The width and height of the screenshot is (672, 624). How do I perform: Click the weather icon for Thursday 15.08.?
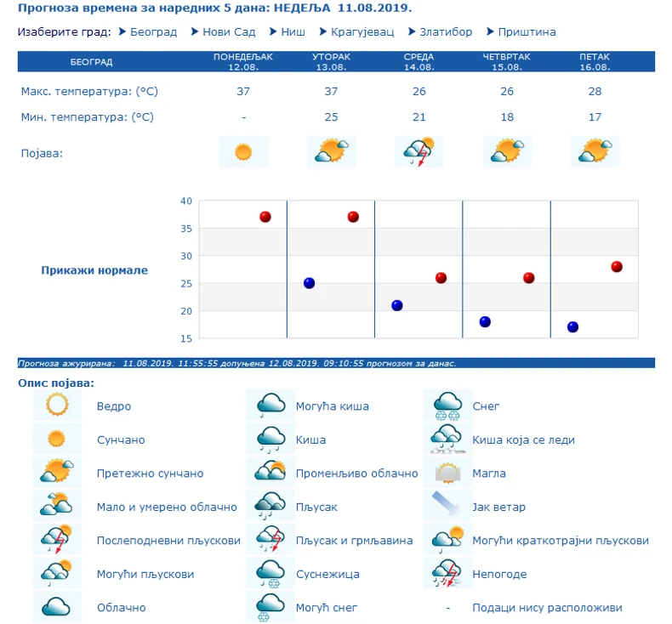pos(507,152)
